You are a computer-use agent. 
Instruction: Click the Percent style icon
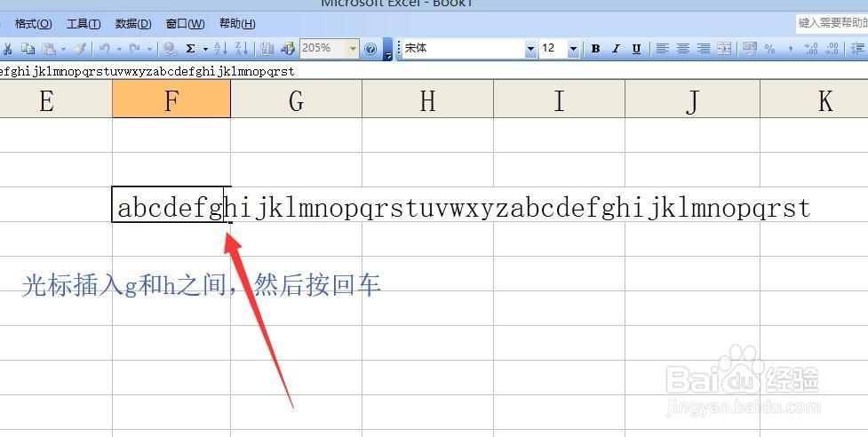770,49
